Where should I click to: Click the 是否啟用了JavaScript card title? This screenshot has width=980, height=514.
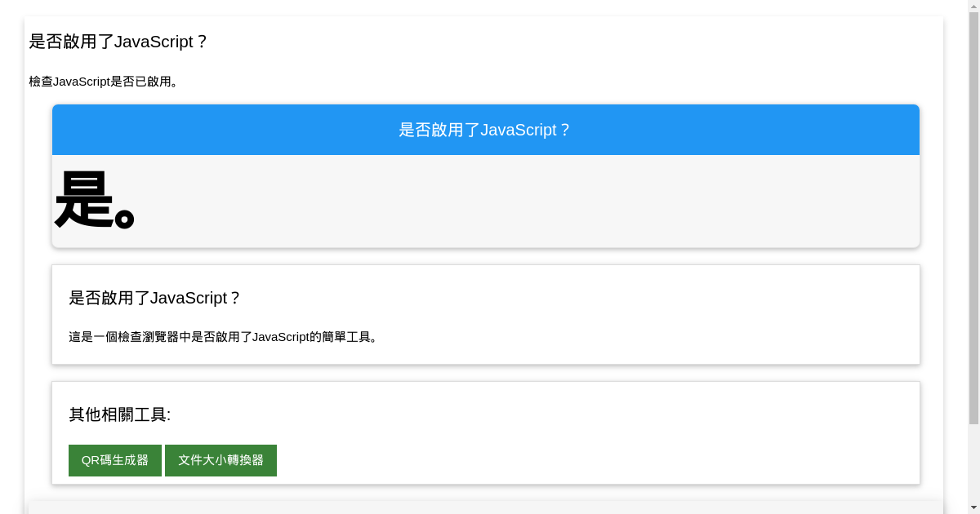[x=155, y=298]
